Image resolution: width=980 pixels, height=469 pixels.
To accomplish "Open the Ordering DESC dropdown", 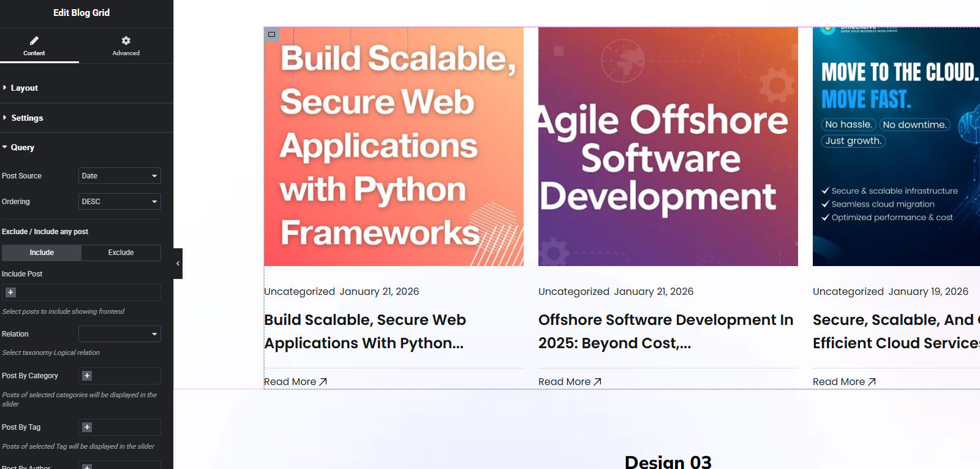I will pyautogui.click(x=119, y=202).
